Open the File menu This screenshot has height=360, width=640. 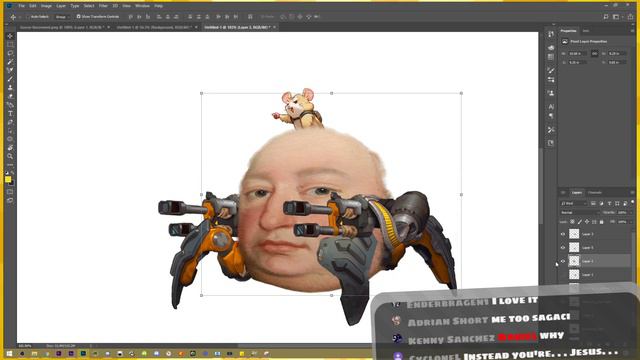tap(22, 6)
